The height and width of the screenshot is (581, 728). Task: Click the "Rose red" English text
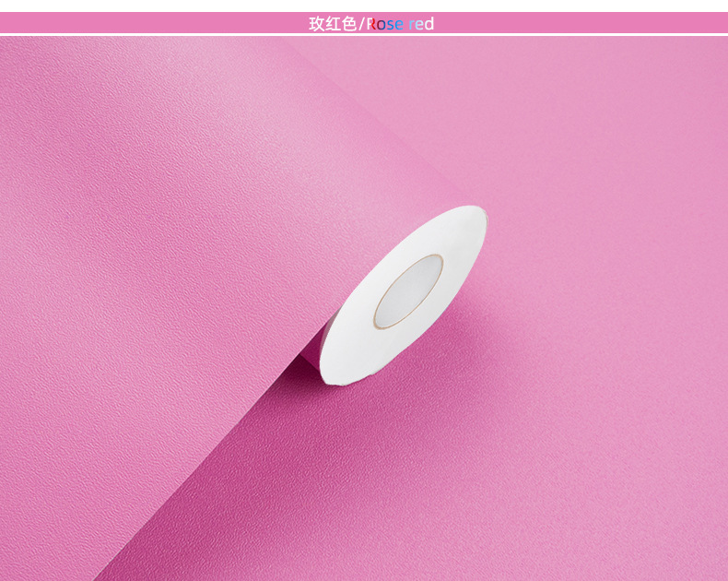[x=400, y=24]
